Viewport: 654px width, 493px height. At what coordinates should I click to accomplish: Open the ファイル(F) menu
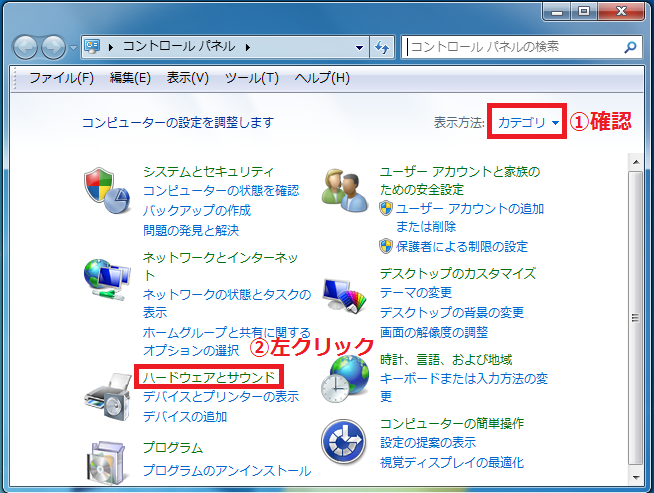tap(61, 78)
